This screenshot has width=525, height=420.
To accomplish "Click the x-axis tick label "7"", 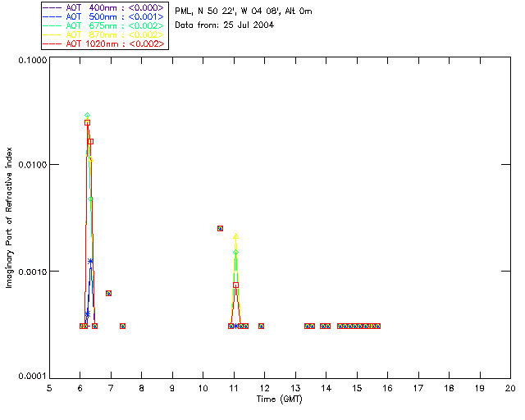I will (111, 388).
